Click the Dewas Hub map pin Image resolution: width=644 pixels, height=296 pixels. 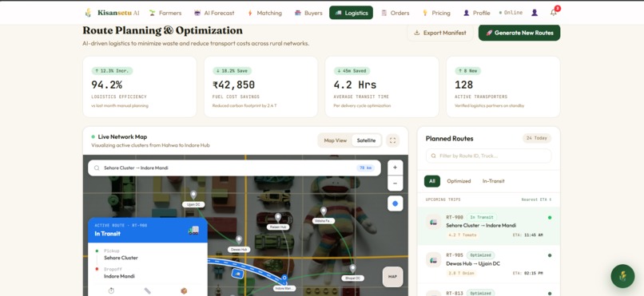pos(239,240)
